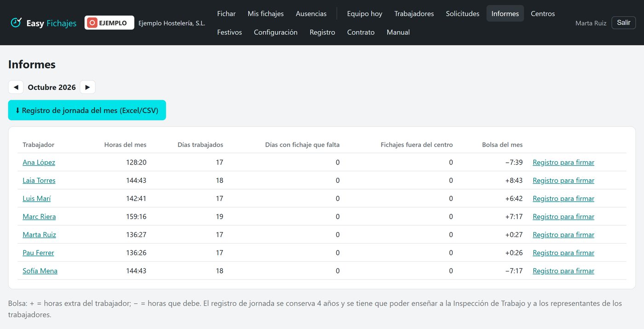This screenshot has height=329, width=644.
Task: Click Marc Riera's hours value 159:16
Action: [x=136, y=216]
